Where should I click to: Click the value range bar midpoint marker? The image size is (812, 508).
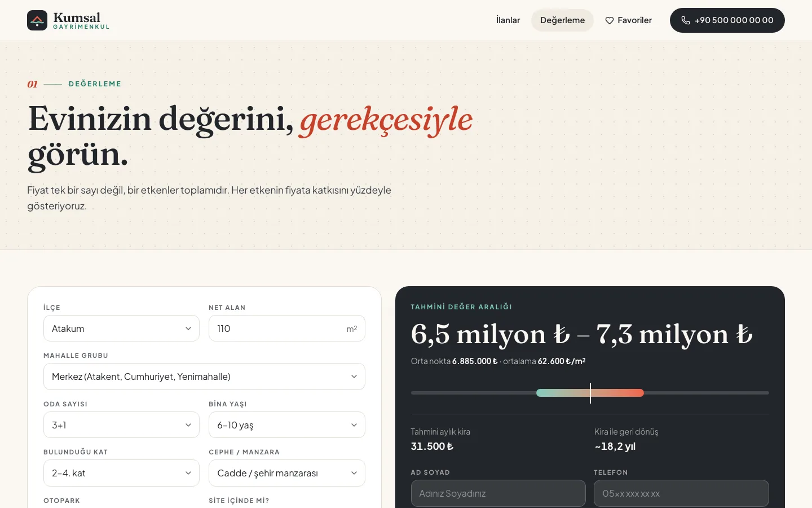(x=590, y=393)
